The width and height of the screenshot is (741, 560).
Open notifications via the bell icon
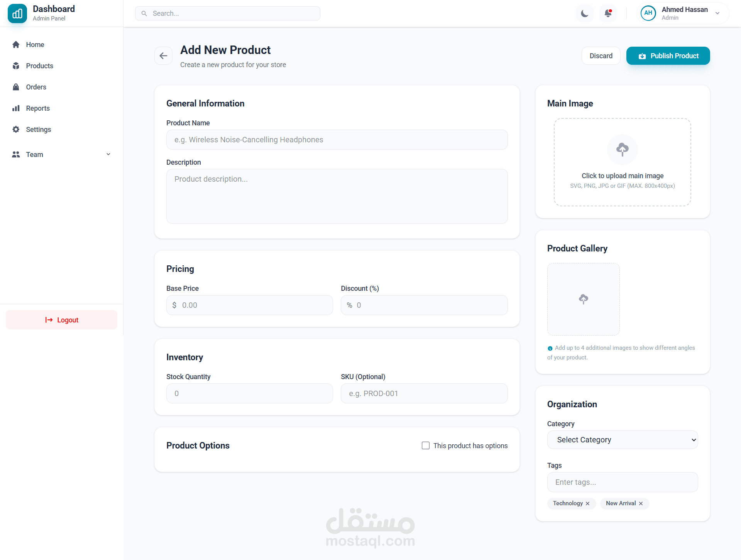(608, 13)
